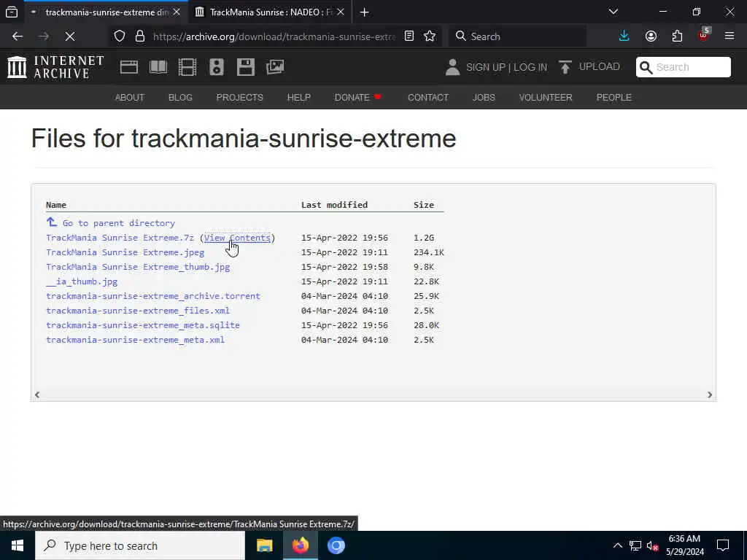Expand the list all tabs dropdown arrow
This screenshot has width=747, height=560.
pos(613,12)
